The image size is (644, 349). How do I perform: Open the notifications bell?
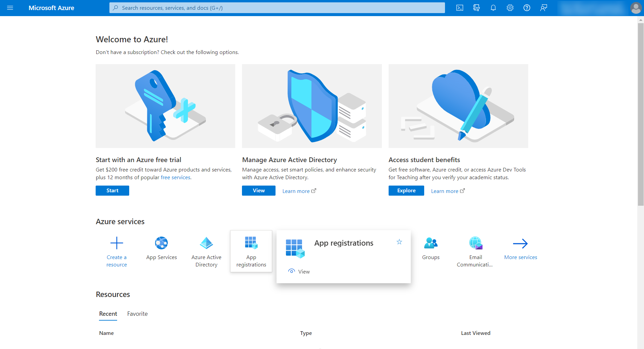coord(493,8)
